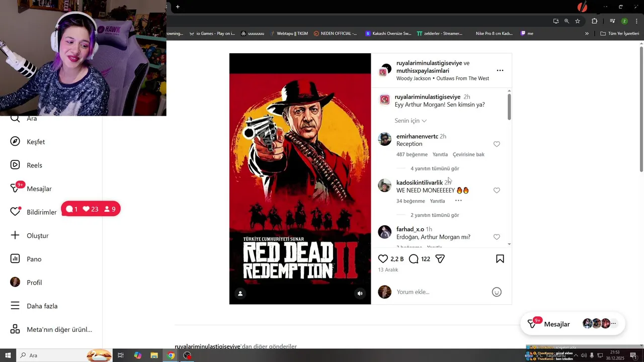
Task: Open Mesajlar in the left sidebar
Action: pos(39,189)
